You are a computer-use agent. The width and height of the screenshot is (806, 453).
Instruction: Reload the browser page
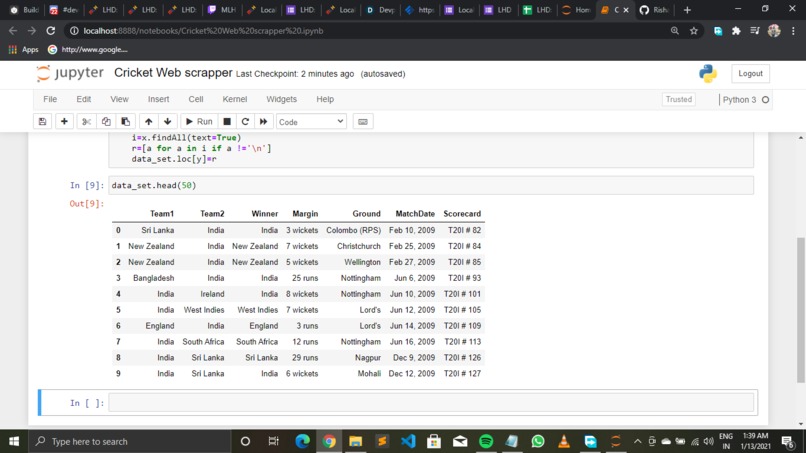(x=50, y=31)
